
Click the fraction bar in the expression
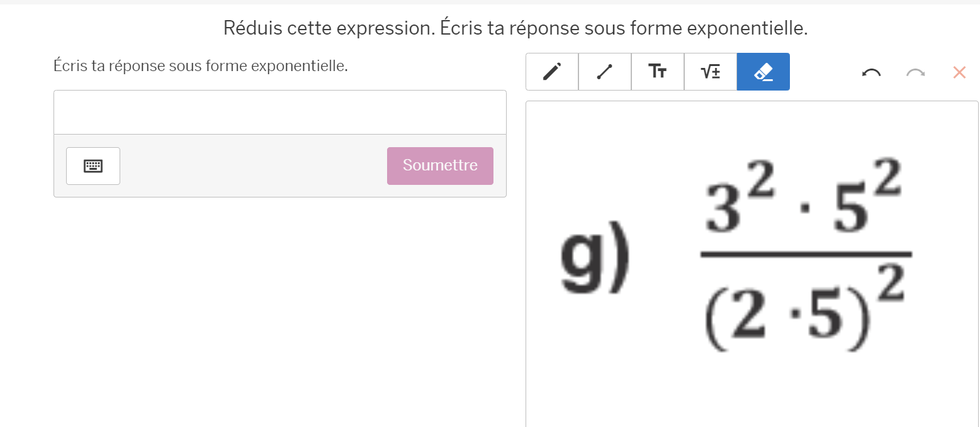point(806,254)
